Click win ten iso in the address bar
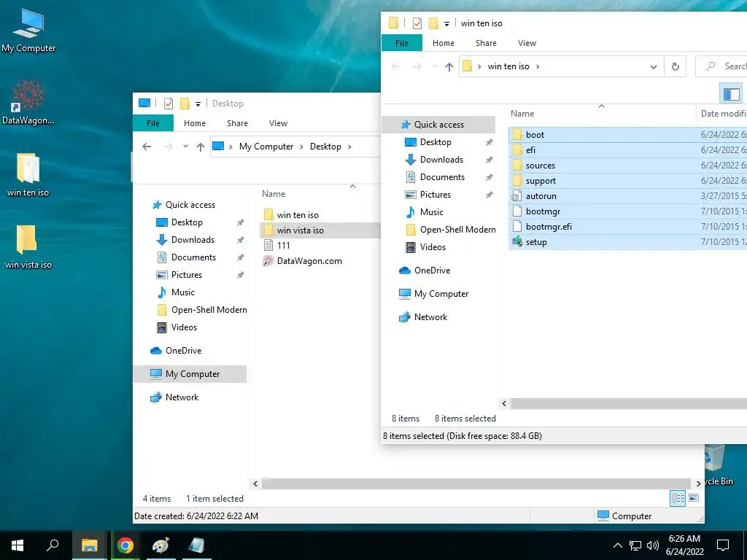Viewport: 747px width, 560px height. point(508,66)
